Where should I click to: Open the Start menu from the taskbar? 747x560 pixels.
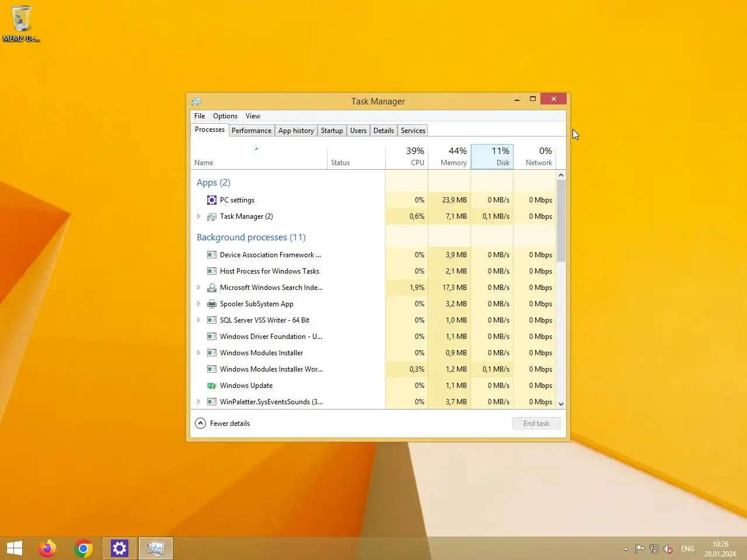[x=15, y=548]
